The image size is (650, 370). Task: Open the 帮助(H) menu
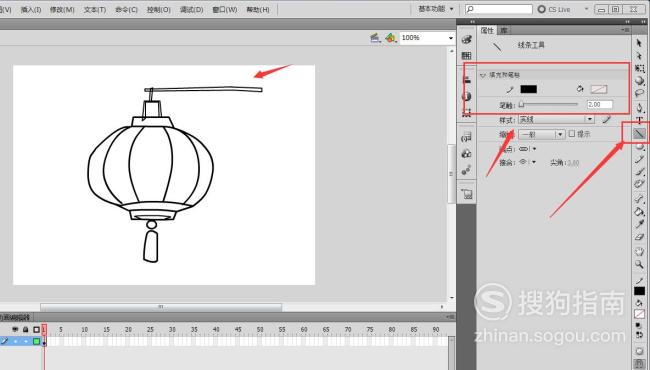click(257, 9)
